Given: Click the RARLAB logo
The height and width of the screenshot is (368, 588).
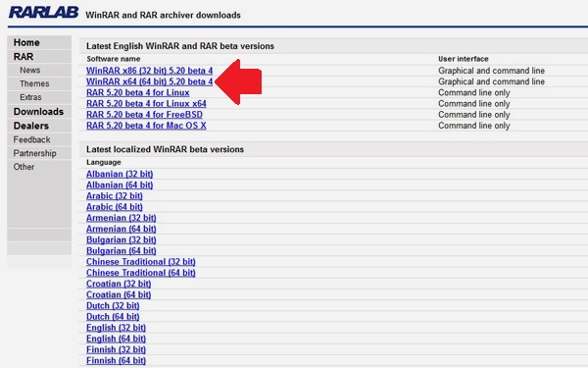Looking at the screenshot, I should point(43,12).
